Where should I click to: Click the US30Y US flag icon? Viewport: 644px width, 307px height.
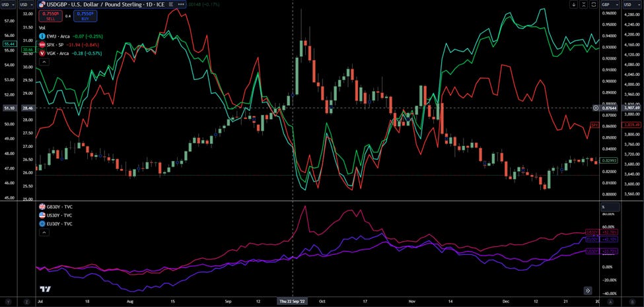tap(42, 215)
